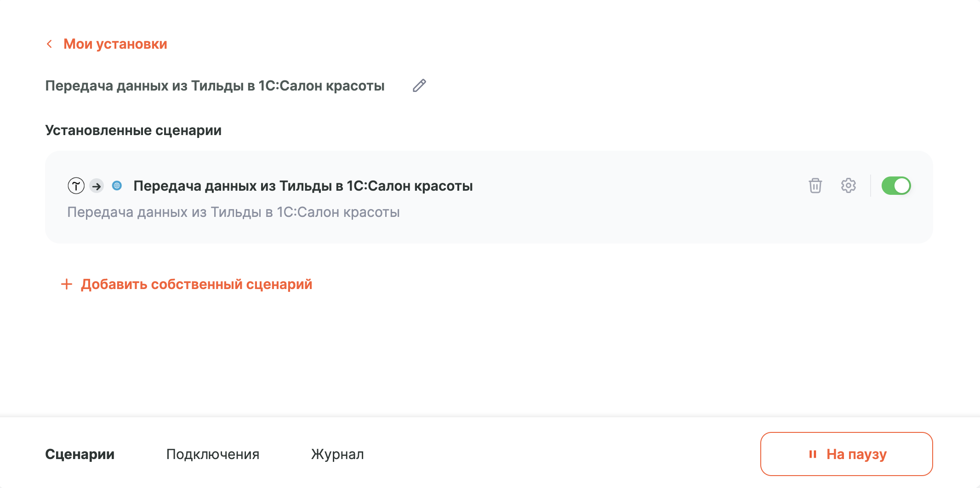This screenshot has width=980, height=488.
Task: Click the gray scenario description text
Action: pos(234,212)
